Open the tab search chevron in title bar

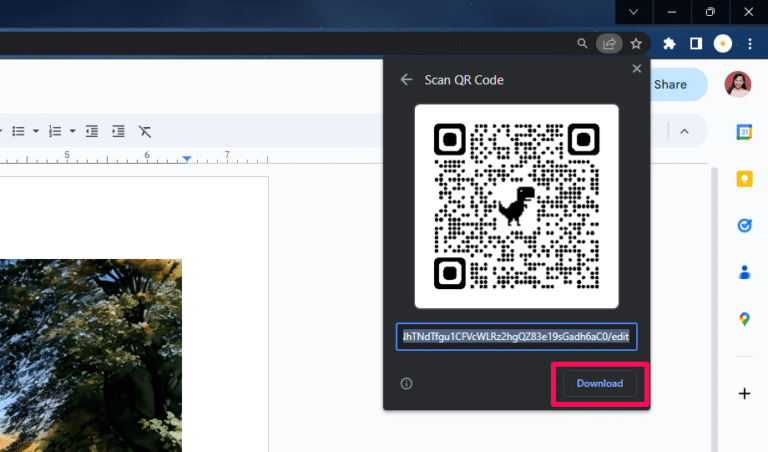click(633, 12)
